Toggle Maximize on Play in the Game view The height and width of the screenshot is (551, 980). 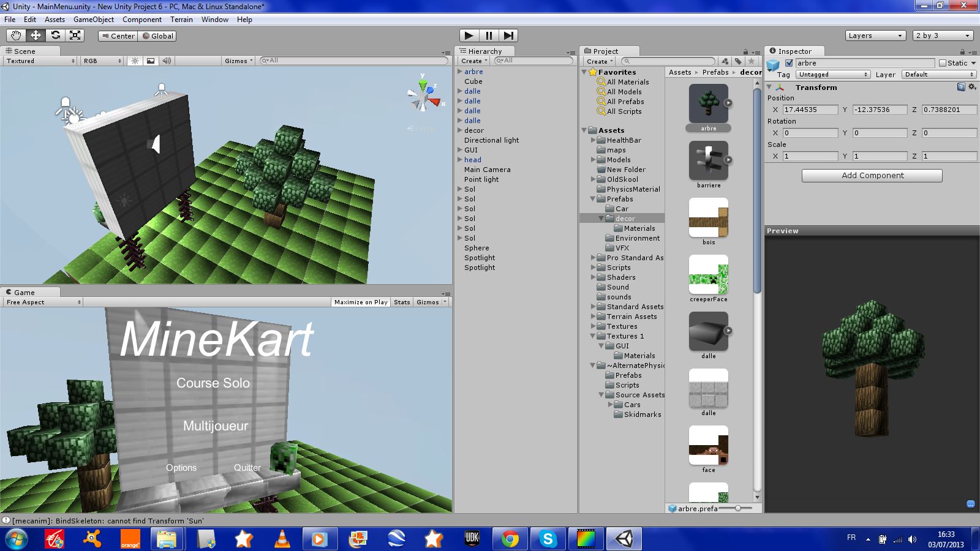(x=361, y=302)
